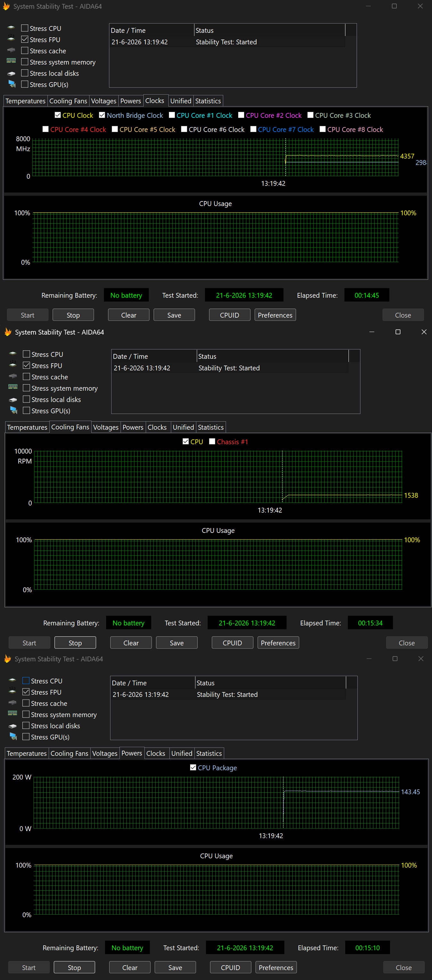Open the Statistics tab in the Powers window
Viewport: 432px width, 980px height.
(x=209, y=753)
